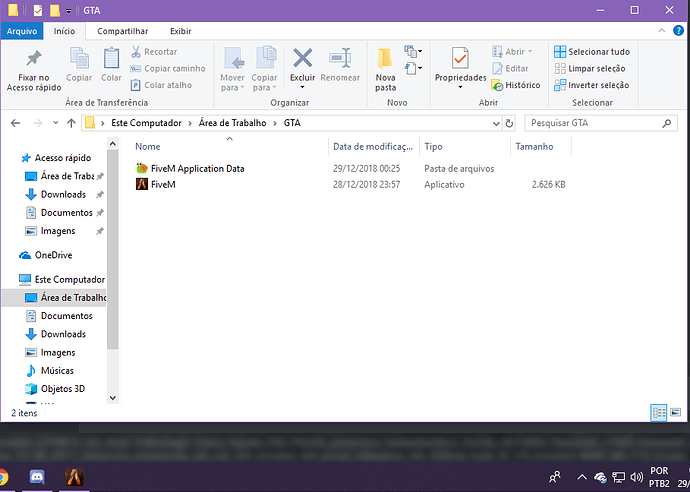Viewport: 690px width, 492px height.
Task: Switch to details view toggle at bottom right
Action: click(659, 412)
